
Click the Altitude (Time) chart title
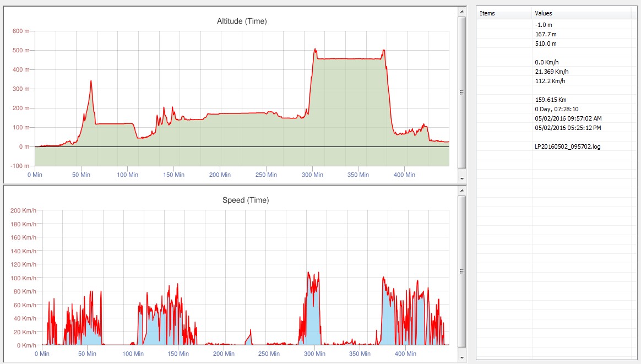(242, 21)
